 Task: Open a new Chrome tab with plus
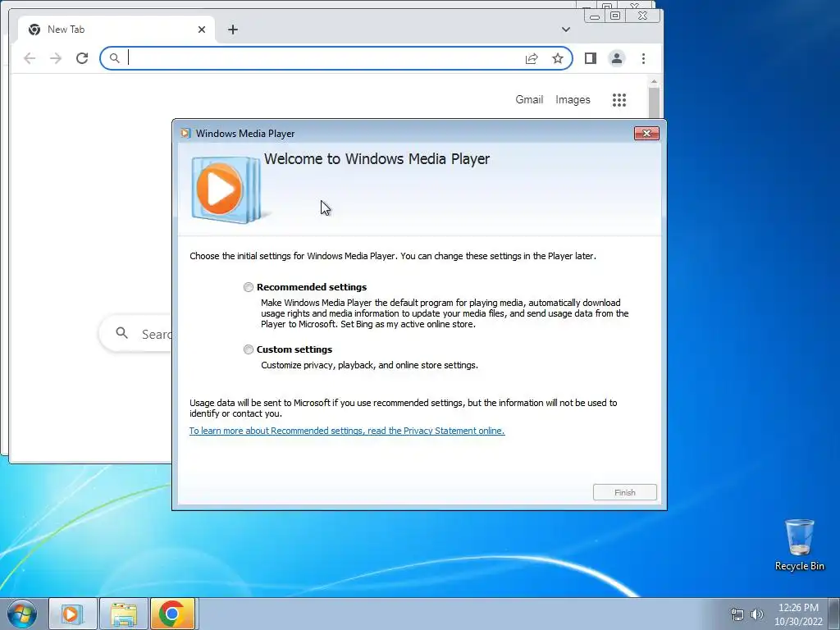pyautogui.click(x=232, y=30)
